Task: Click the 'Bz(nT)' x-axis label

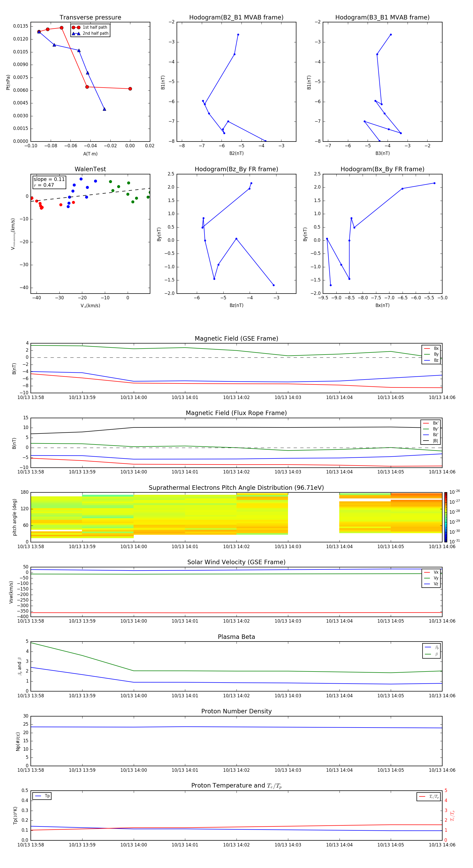Action: click(236, 305)
